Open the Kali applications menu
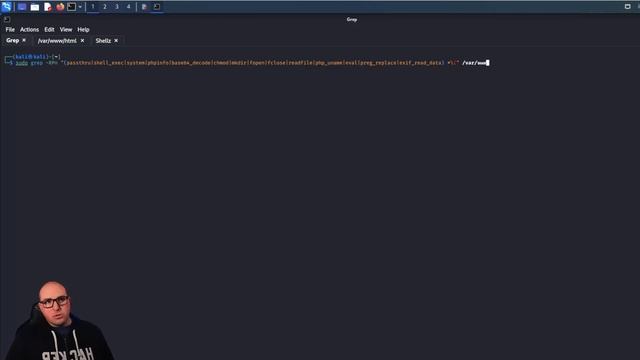The height and width of the screenshot is (360, 640). coord(6,7)
